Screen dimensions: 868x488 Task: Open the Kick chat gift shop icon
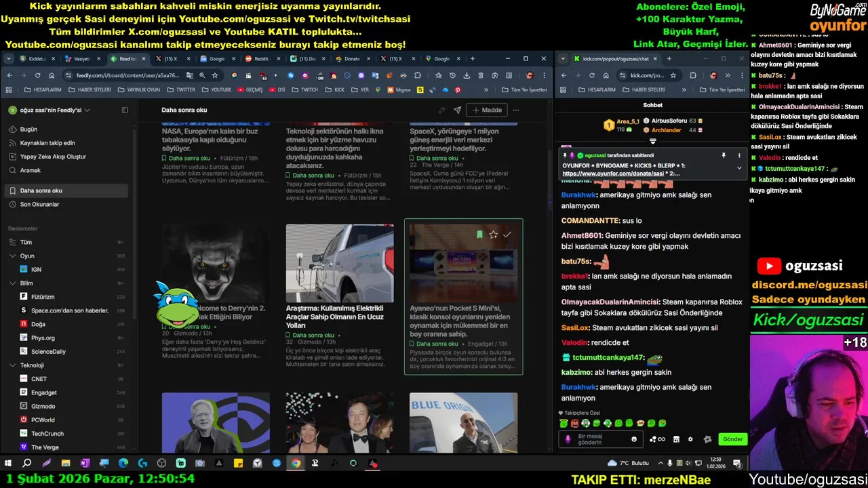pyautogui.click(x=676, y=439)
